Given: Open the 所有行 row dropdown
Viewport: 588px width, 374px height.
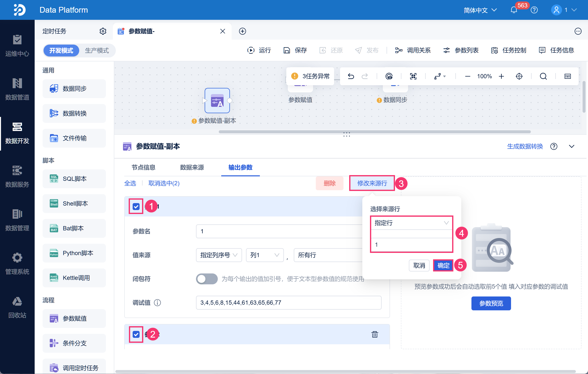Looking at the screenshot, I should coord(328,255).
